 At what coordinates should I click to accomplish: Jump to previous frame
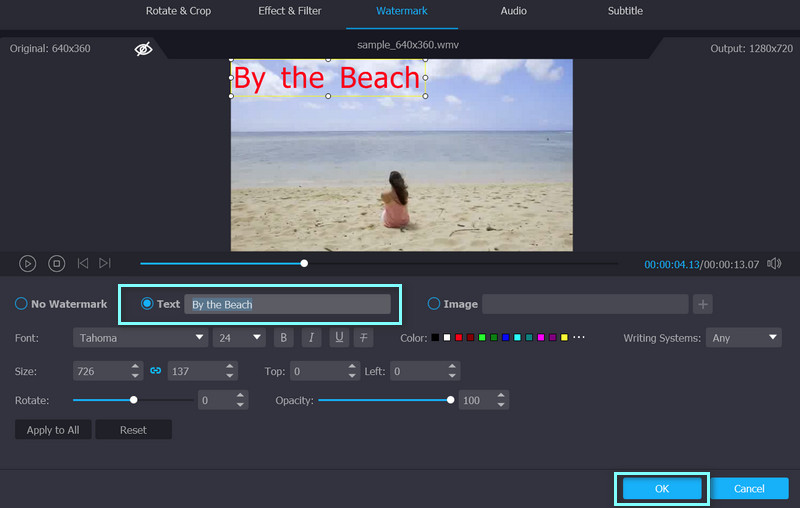83,263
